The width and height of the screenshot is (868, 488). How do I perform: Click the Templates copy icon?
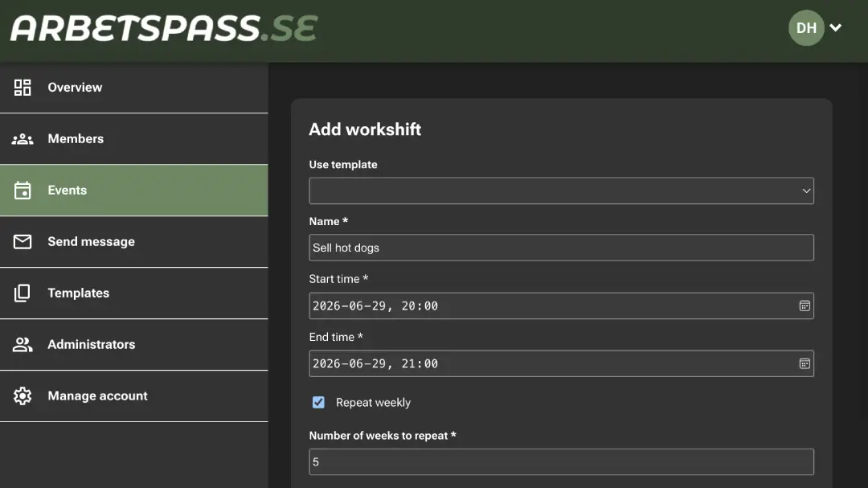click(x=23, y=293)
